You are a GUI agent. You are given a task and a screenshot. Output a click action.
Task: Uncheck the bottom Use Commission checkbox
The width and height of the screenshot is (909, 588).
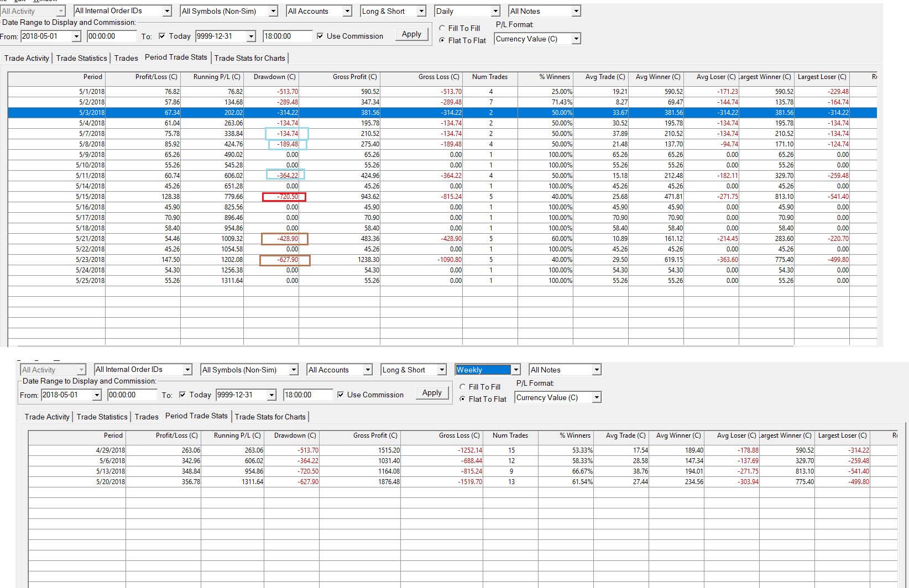pos(341,395)
